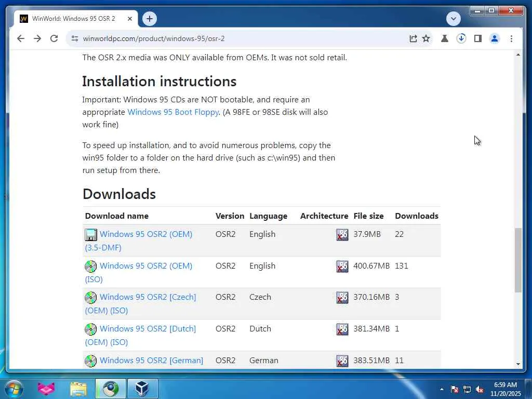Screen dimensions: 532x399
Task: Open the Windows Start menu orb
Action: [14, 389]
